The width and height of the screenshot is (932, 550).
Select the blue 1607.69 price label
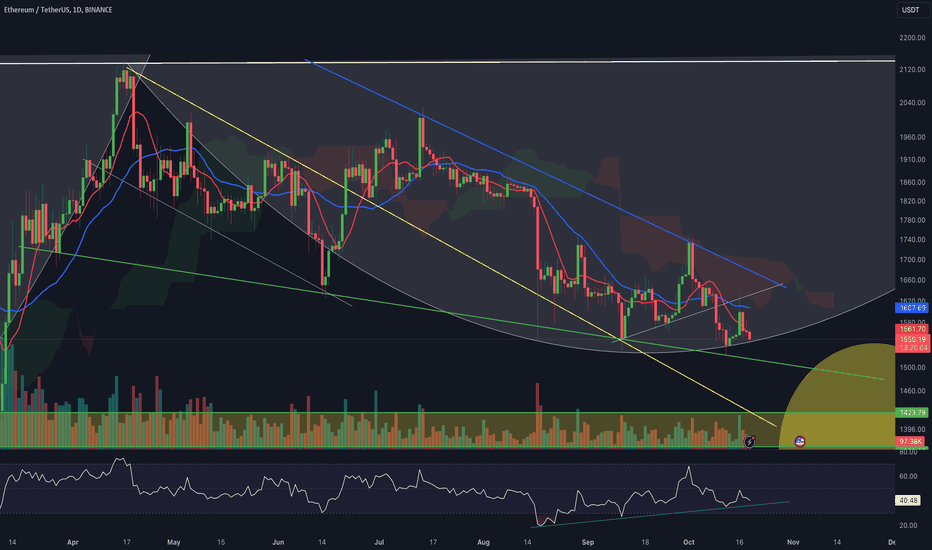[911, 308]
